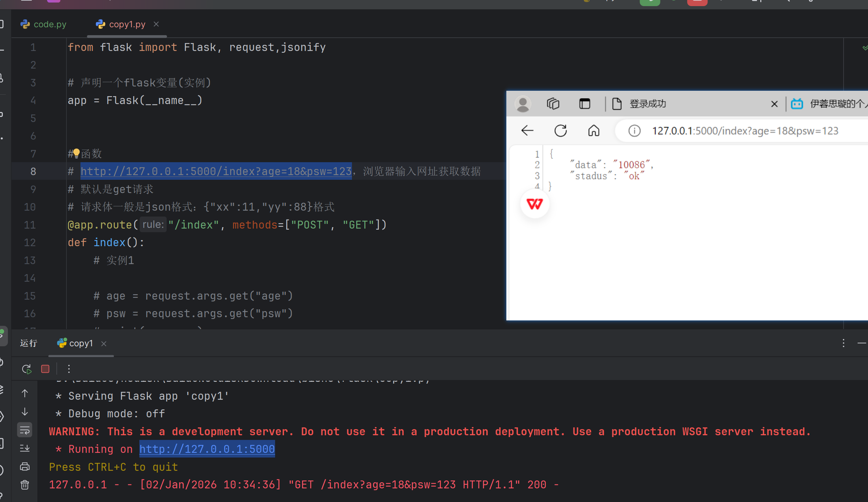This screenshot has width=868, height=502.
Task: Click the Rerun copy1 icon
Action: point(27,369)
